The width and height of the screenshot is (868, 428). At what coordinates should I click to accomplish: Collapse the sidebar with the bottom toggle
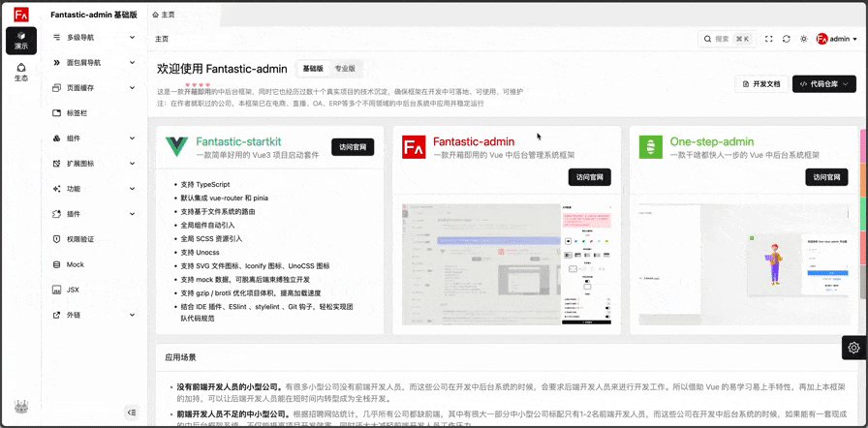point(132,413)
